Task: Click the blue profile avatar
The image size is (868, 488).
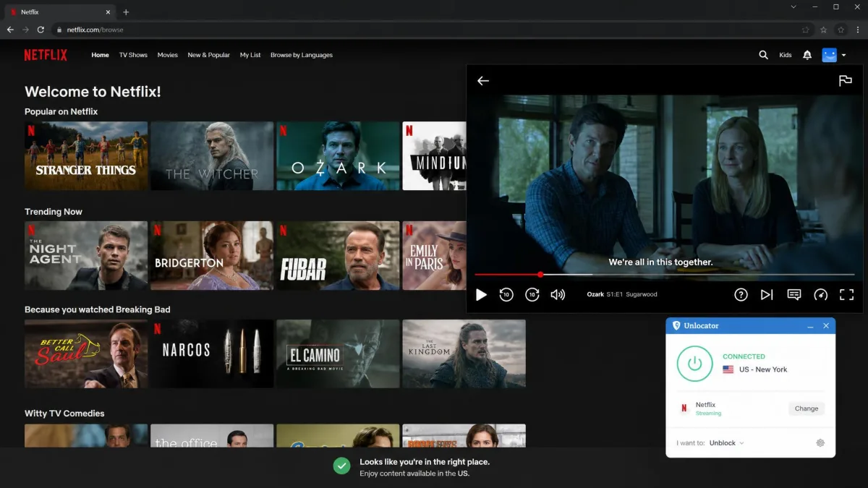Action: tap(829, 55)
